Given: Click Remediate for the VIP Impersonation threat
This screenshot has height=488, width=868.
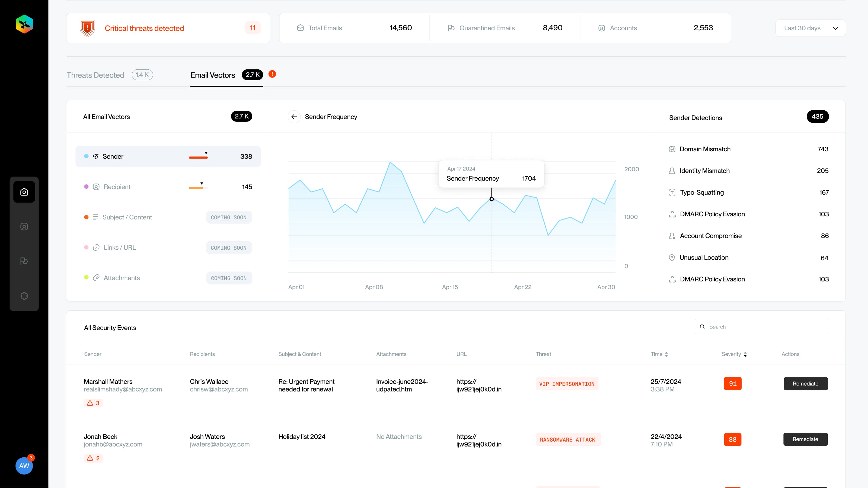Looking at the screenshot, I should tap(805, 384).
